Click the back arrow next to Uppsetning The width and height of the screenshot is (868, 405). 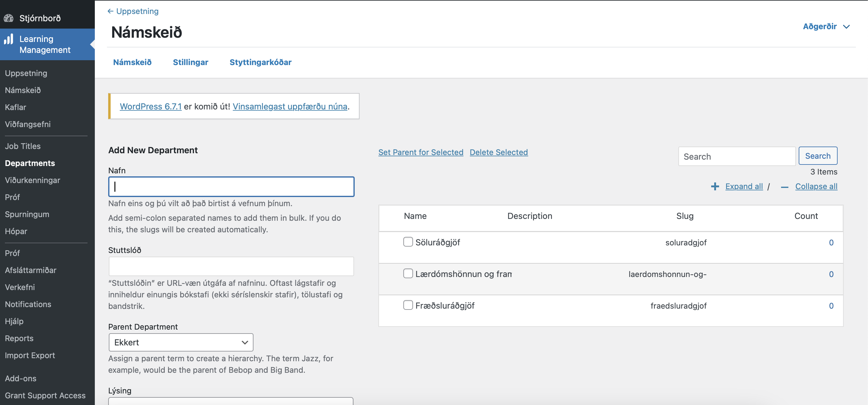tap(110, 11)
